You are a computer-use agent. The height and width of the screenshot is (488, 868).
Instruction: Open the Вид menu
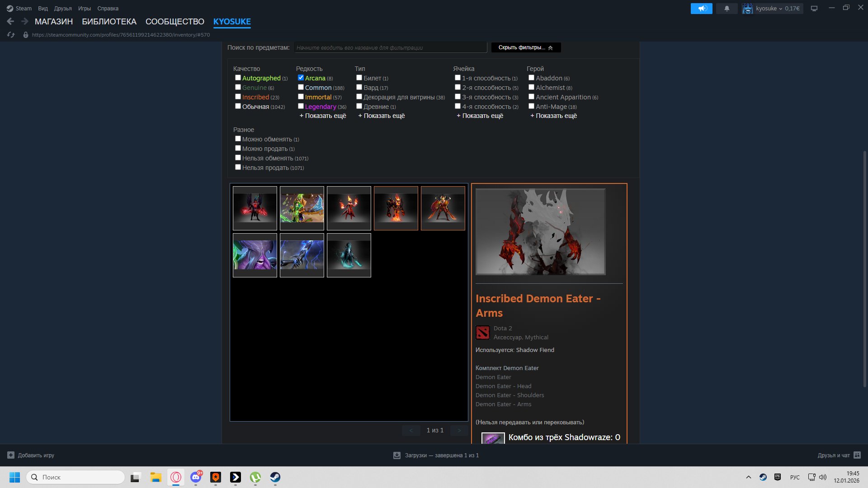coord(43,9)
